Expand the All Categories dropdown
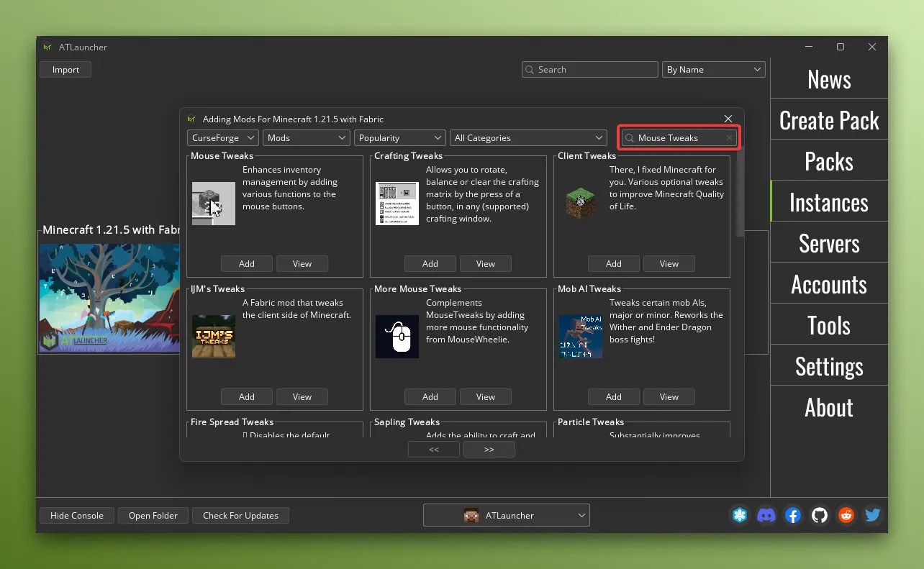Image resolution: width=924 pixels, height=569 pixels. tap(529, 138)
